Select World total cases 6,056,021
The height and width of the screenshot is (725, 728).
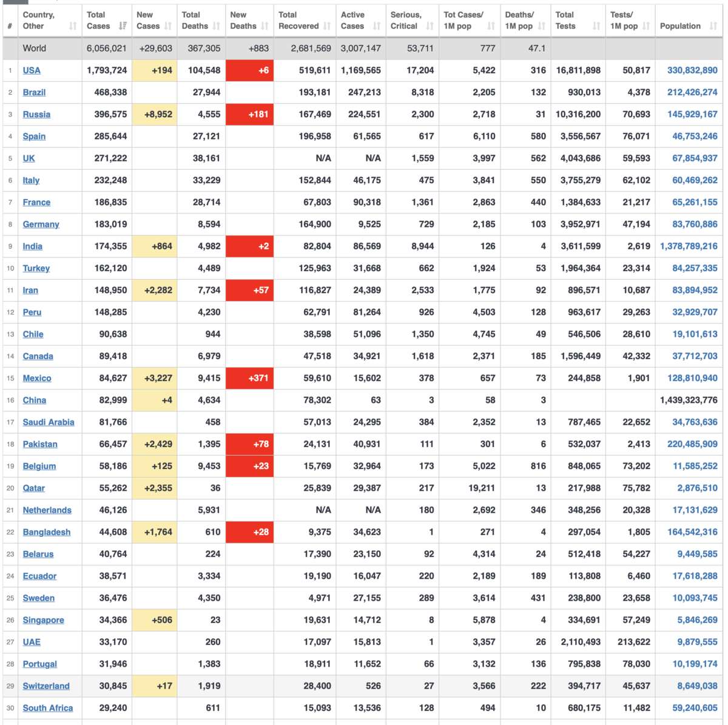point(106,48)
